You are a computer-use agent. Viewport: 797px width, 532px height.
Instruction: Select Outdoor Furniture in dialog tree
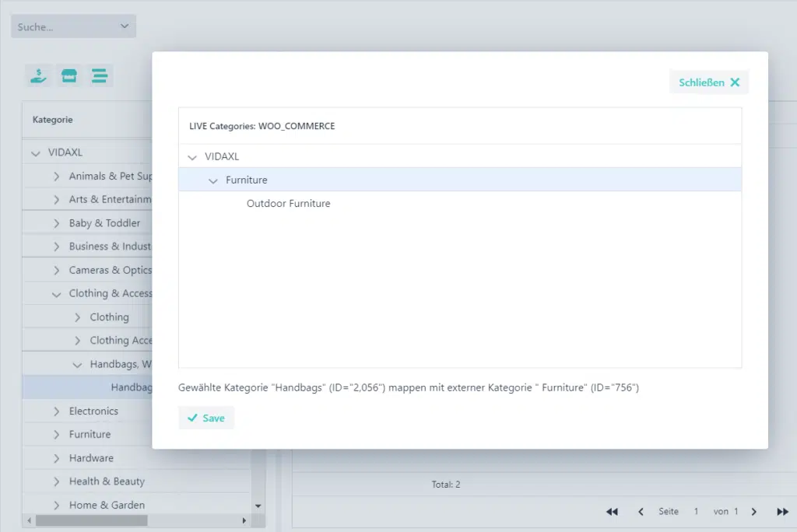tap(288, 203)
